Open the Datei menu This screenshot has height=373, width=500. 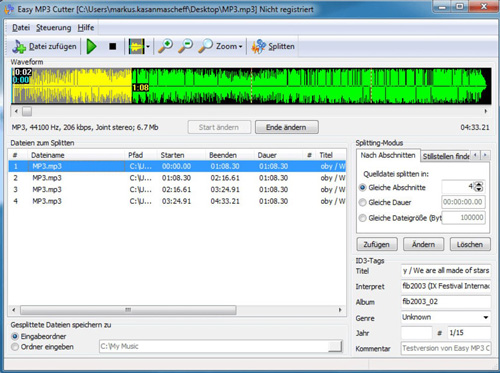21,28
